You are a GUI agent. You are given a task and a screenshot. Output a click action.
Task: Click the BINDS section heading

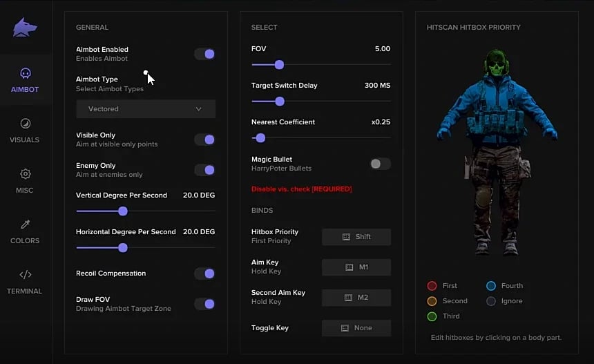262,210
